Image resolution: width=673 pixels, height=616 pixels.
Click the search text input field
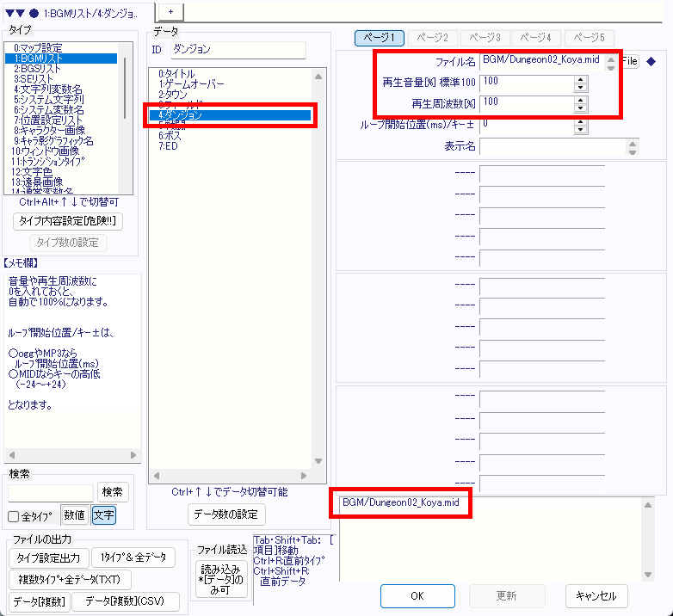coord(51,492)
